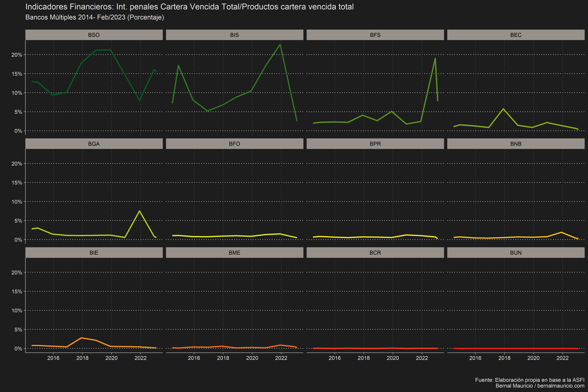Click the 2016 tick label under BIE
Screen dimensions: 588x392
[53, 358]
